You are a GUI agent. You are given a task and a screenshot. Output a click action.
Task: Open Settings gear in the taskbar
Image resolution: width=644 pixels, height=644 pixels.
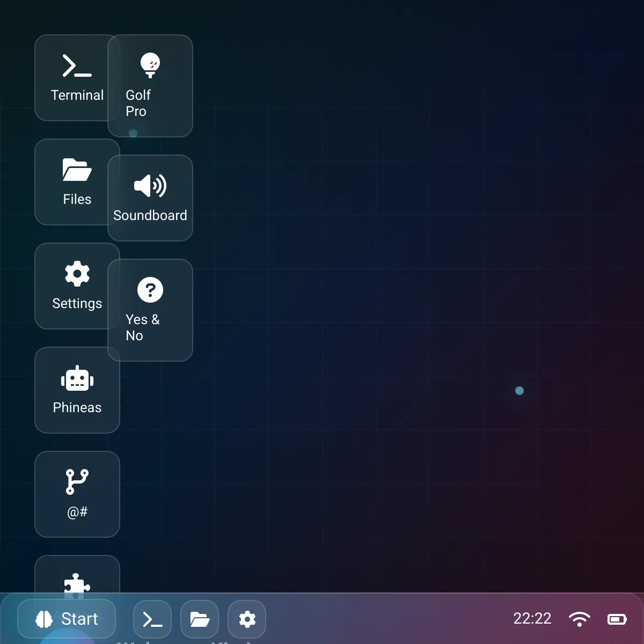[247, 620]
